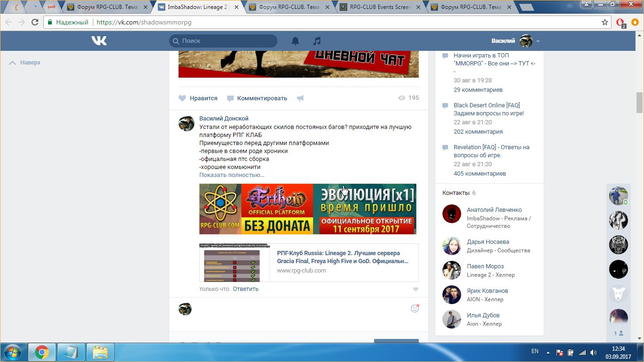
Task: Open Chrome from Windows taskbar
Action: (42, 352)
